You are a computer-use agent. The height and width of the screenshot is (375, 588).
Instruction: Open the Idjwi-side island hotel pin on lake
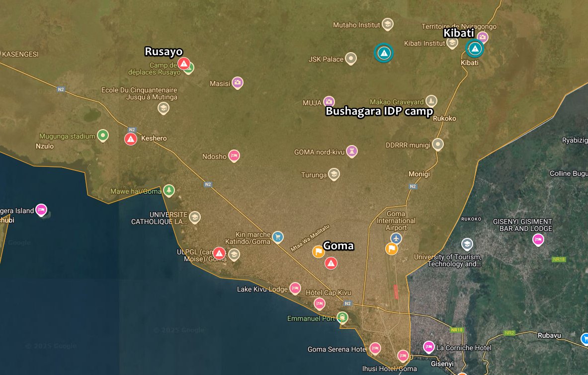[41, 210]
